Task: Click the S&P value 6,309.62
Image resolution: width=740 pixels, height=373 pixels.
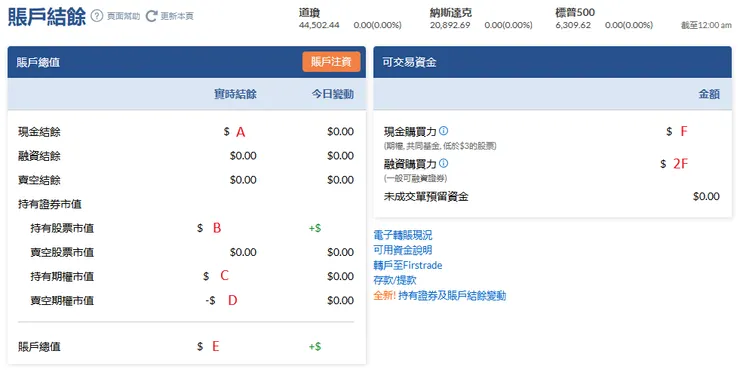Action: click(x=573, y=25)
